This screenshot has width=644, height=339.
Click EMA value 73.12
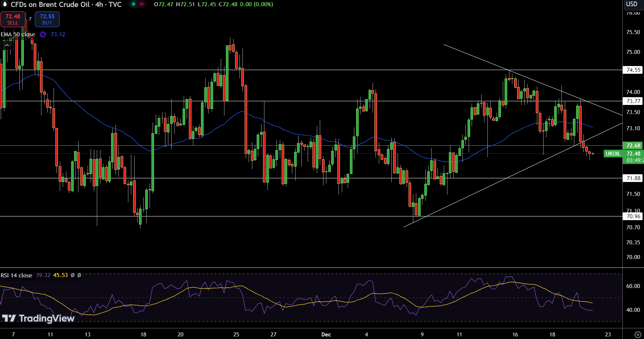[x=58, y=34]
